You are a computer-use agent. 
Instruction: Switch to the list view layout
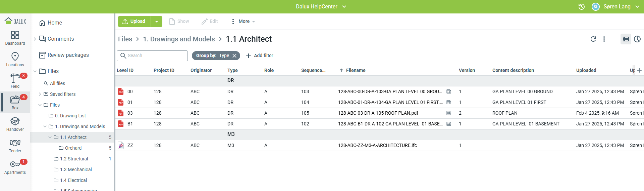pos(626,39)
